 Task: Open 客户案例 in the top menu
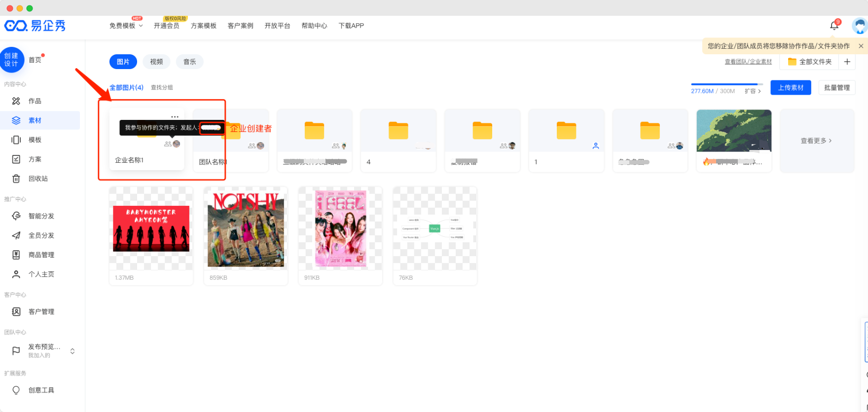pyautogui.click(x=241, y=26)
